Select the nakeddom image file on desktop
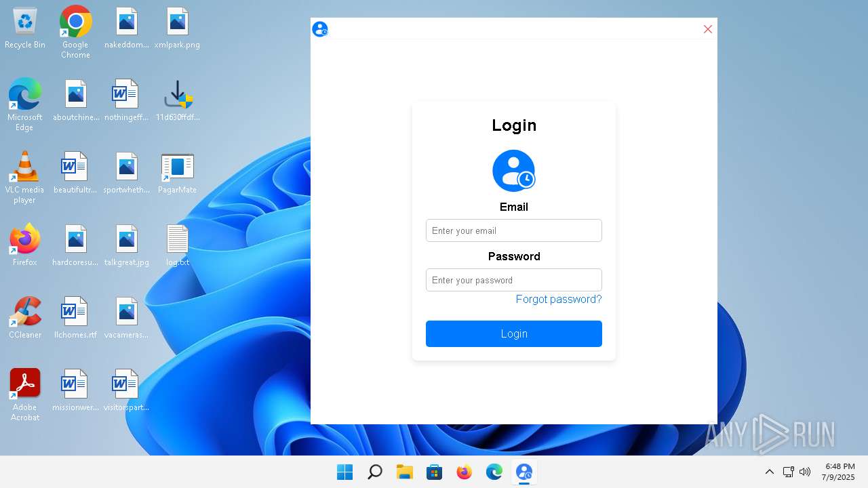Screen dimensions: 868x488 click(127, 28)
